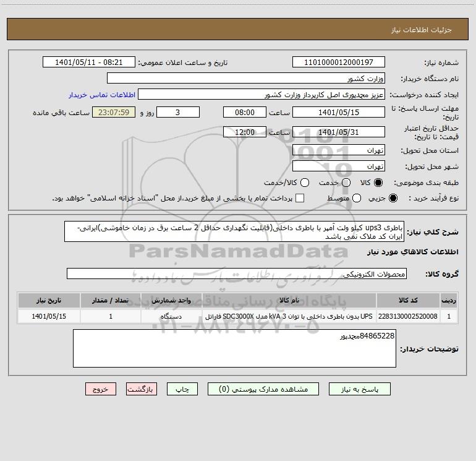Image resolution: width=476 pixels, height=461 pixels.
Task: Click the پاسخ به نیاز button
Action: click(360, 389)
